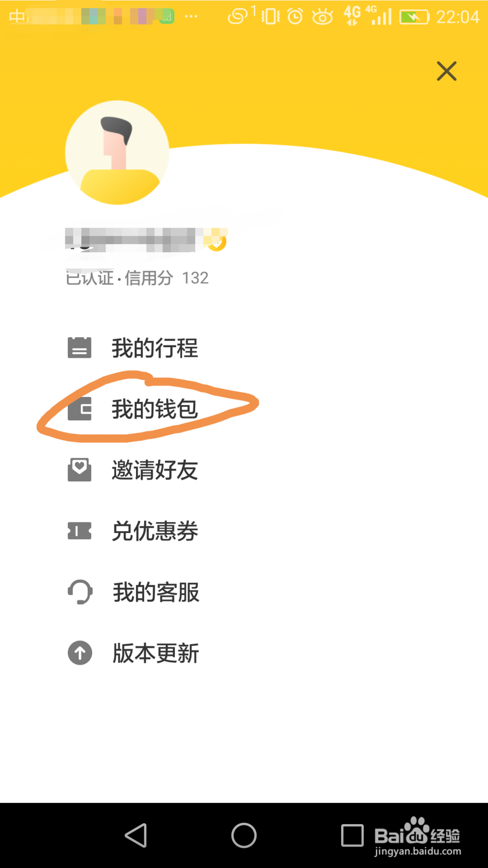Tap the verification badge next to username

(218, 242)
